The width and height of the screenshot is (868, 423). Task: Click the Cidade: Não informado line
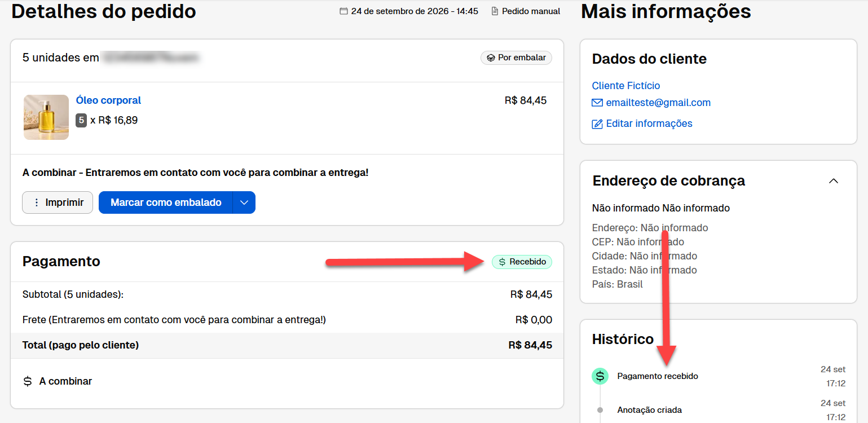[x=645, y=256]
